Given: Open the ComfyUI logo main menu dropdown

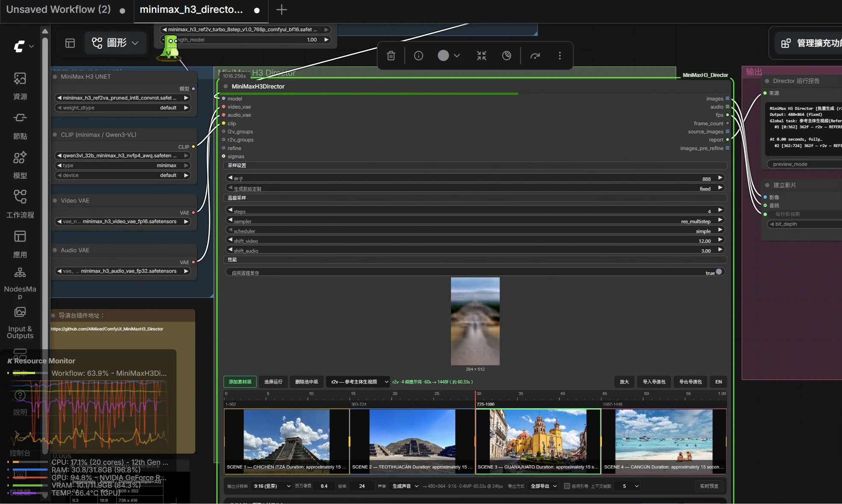Looking at the screenshot, I should coord(23,46).
